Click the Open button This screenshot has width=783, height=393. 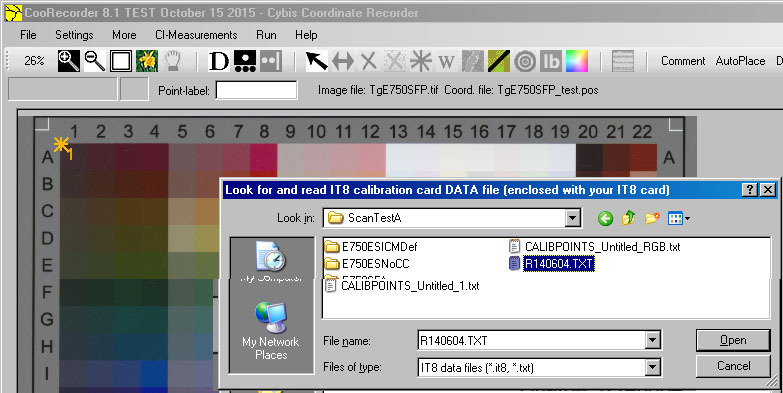point(733,340)
